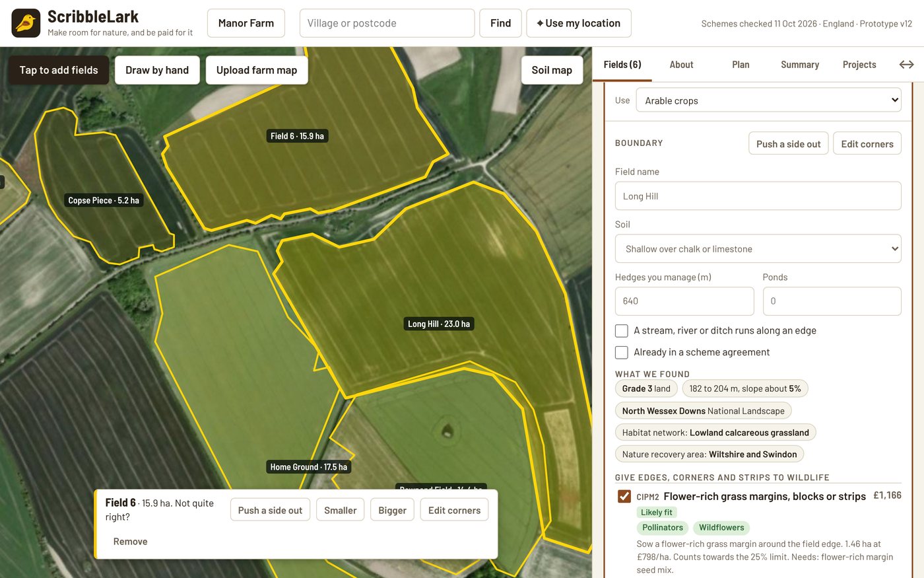The height and width of the screenshot is (578, 924).
Task: Open the Plan tab
Action: [x=741, y=64]
